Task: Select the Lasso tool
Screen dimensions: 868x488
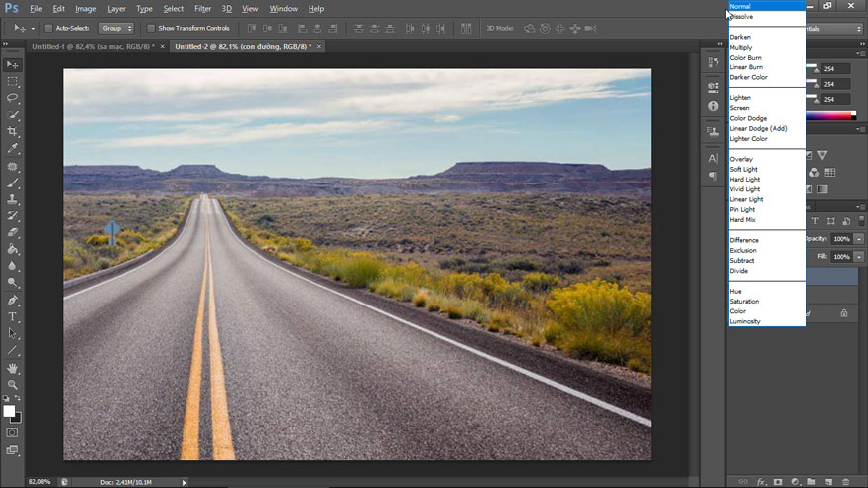Action: [12, 98]
